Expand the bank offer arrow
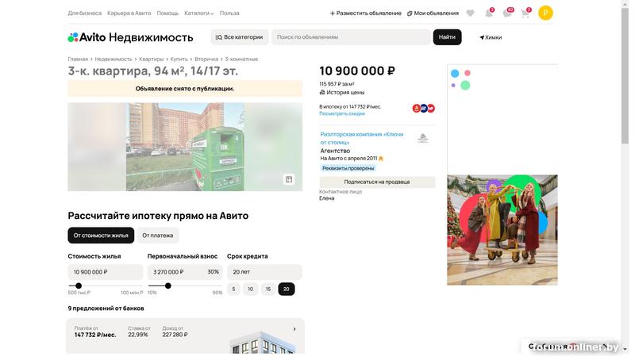The height and width of the screenshot is (364, 635). [x=294, y=329]
